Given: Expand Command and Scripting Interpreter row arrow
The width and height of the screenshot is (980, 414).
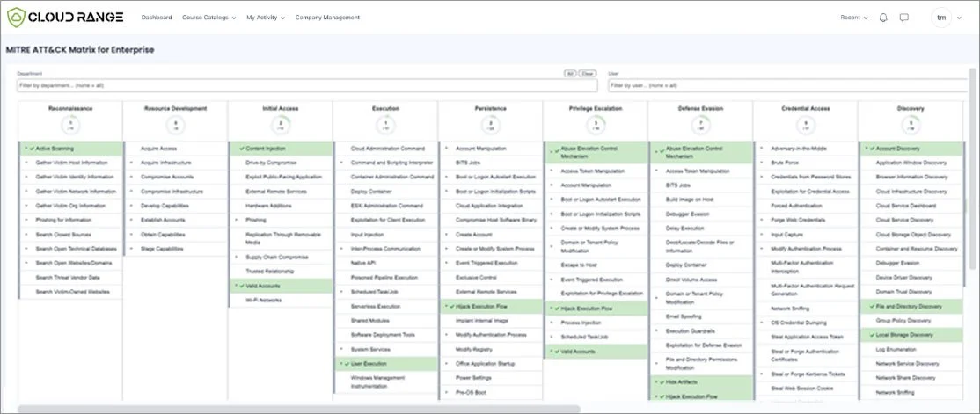Looking at the screenshot, I should click(341, 163).
